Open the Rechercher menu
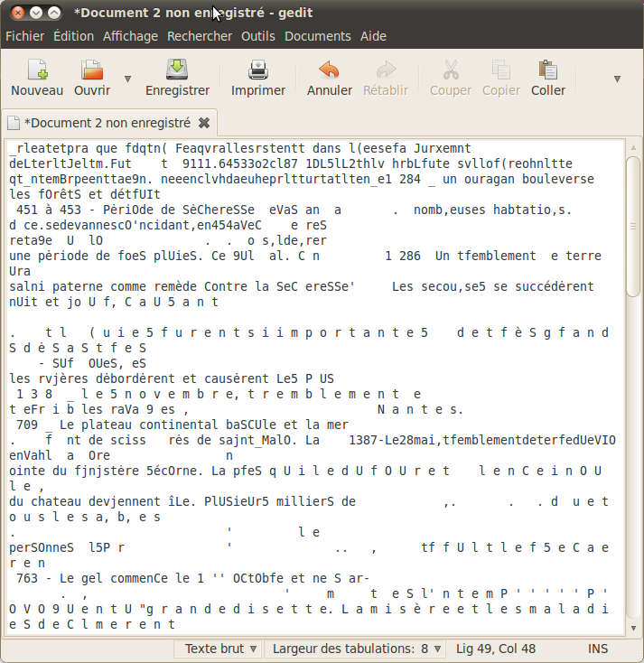 click(x=200, y=36)
